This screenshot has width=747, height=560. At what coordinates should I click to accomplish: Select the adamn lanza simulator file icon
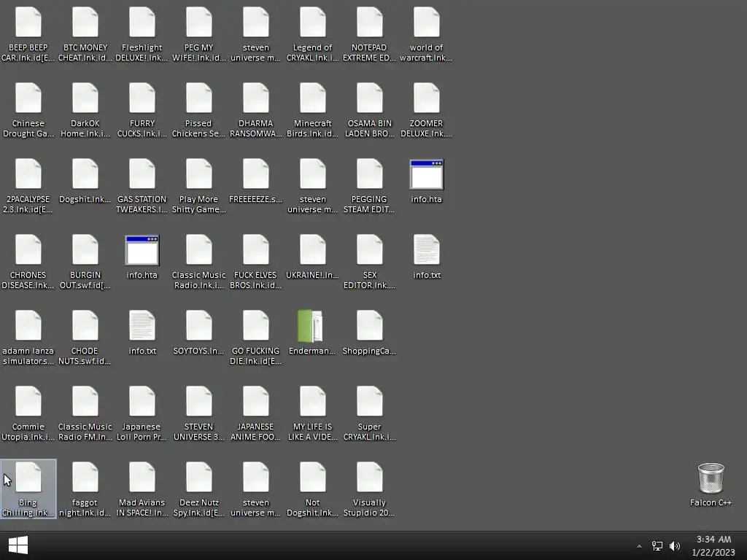[28, 325]
